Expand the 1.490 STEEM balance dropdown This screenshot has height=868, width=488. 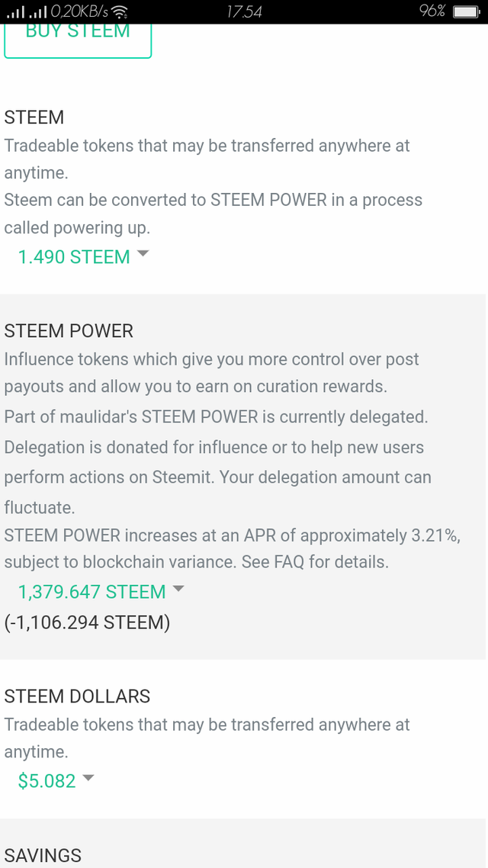(x=84, y=257)
